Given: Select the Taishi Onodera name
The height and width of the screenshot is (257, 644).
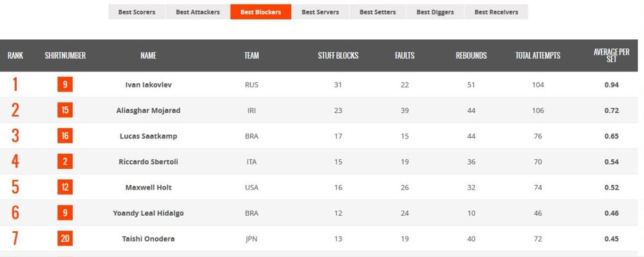Looking at the screenshot, I should tap(148, 239).
